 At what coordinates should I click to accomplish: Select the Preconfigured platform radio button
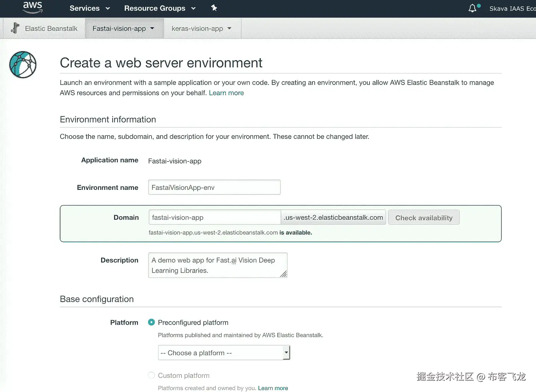[152, 322]
